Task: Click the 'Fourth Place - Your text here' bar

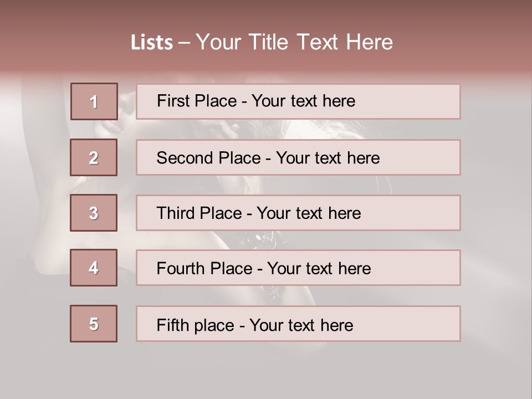Action: pyautogui.click(x=298, y=268)
